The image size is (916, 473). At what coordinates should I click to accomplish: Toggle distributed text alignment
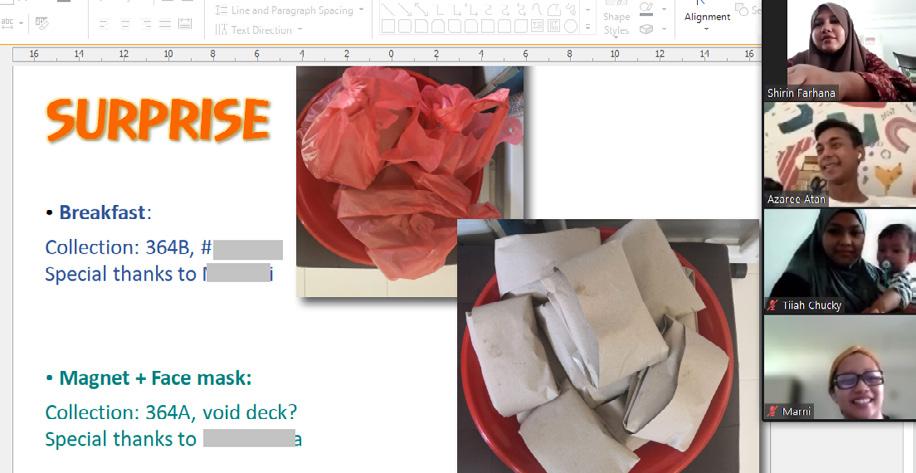(185, 24)
